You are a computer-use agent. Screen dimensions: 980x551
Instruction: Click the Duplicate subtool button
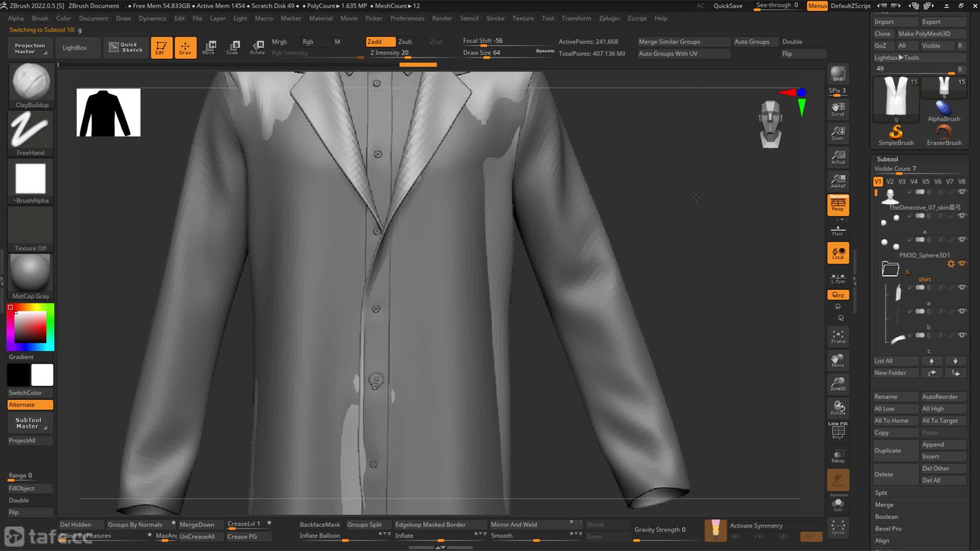pyautogui.click(x=896, y=450)
